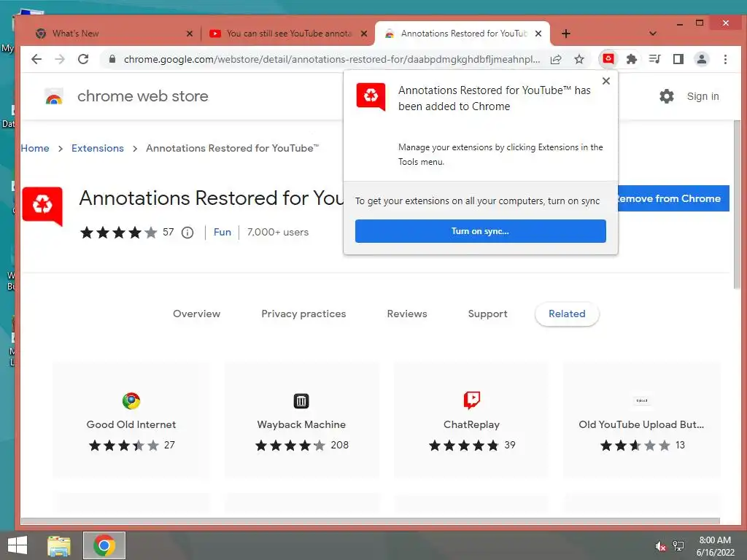The image size is (747, 560).
Task: Click the Turn on sync button
Action: pos(480,231)
